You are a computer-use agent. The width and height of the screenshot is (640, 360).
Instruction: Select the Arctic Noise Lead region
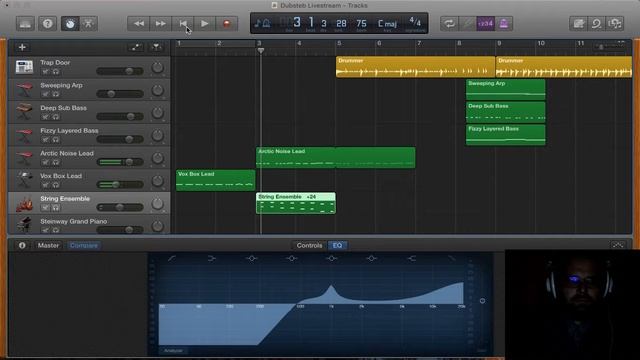336,158
